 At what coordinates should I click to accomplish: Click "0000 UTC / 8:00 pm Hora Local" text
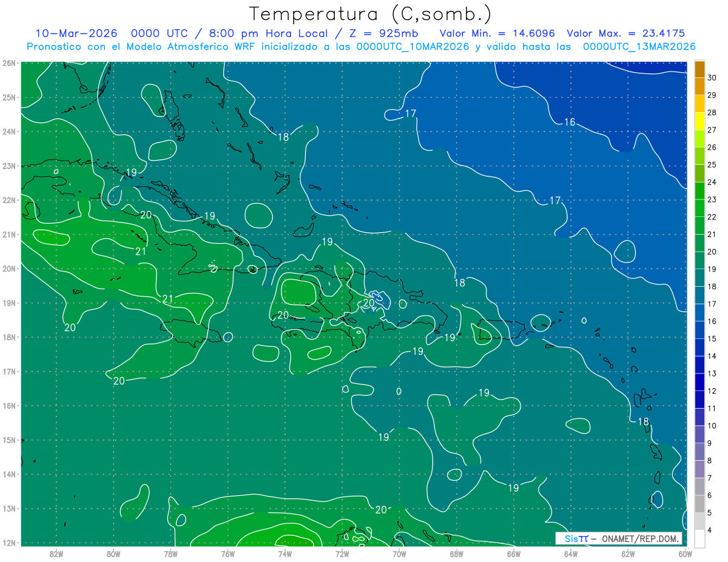(229, 33)
